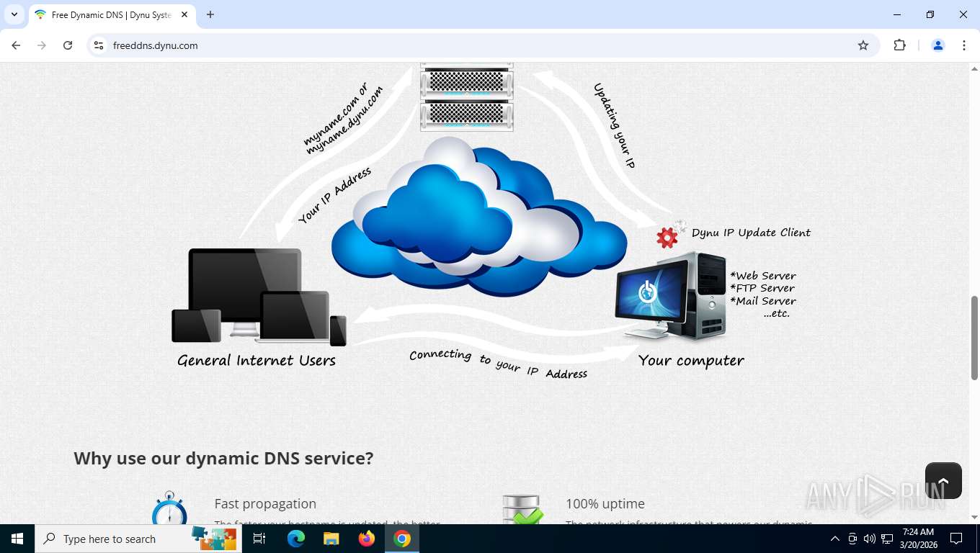Click the browser forward arrow

(x=42, y=45)
